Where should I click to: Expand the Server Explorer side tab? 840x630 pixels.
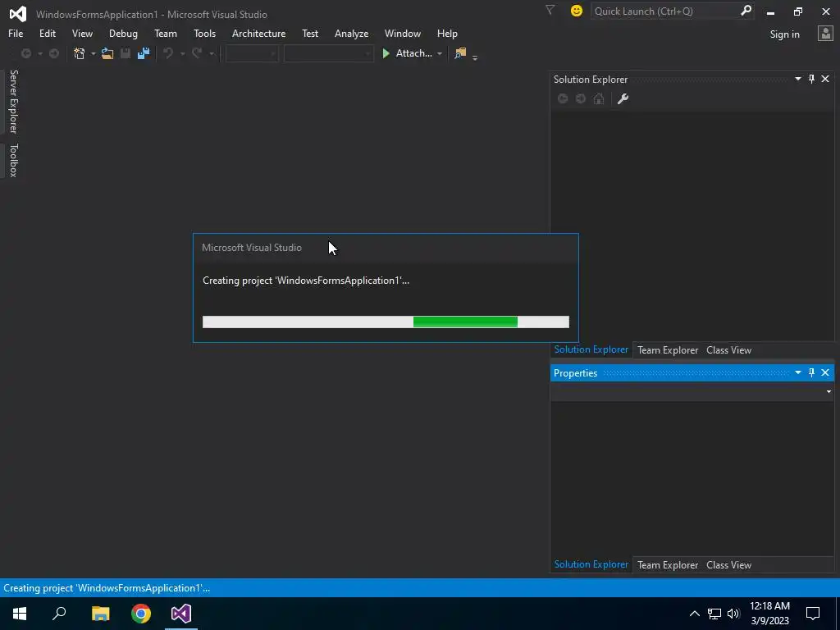point(13,101)
